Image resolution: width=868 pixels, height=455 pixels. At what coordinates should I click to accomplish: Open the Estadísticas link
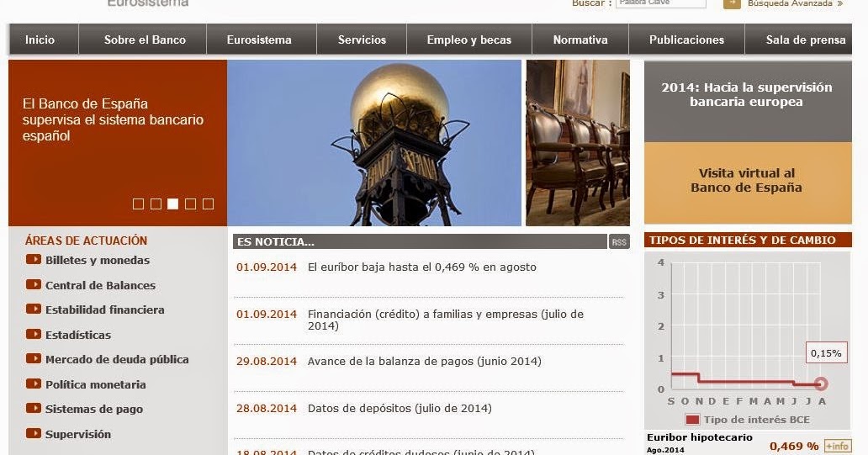pos(78,335)
